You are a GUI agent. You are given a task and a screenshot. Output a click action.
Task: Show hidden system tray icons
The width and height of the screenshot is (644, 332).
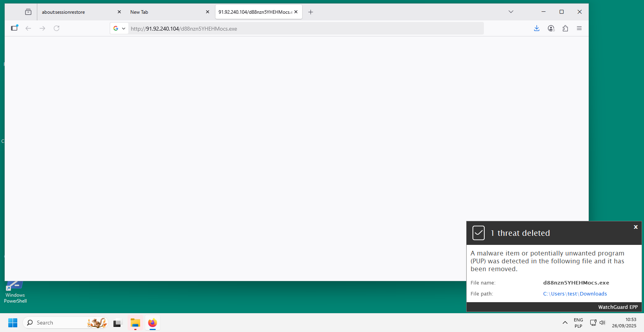pos(565,323)
